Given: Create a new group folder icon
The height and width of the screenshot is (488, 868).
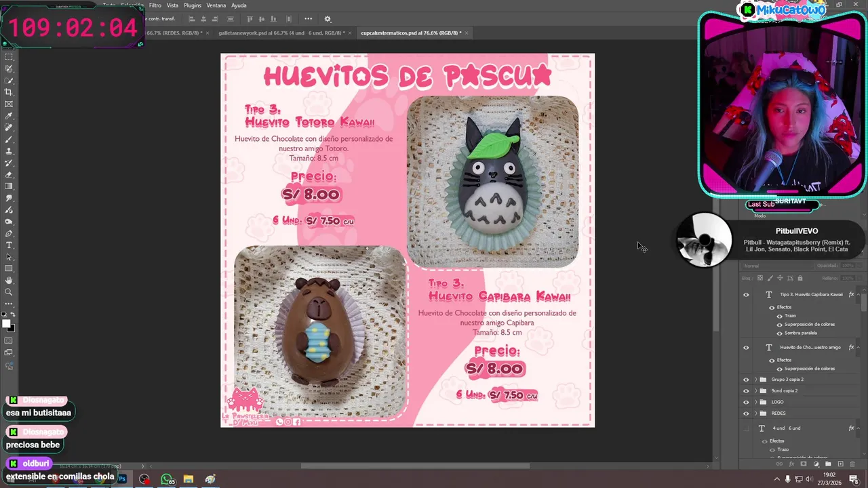Looking at the screenshot, I should click(829, 464).
